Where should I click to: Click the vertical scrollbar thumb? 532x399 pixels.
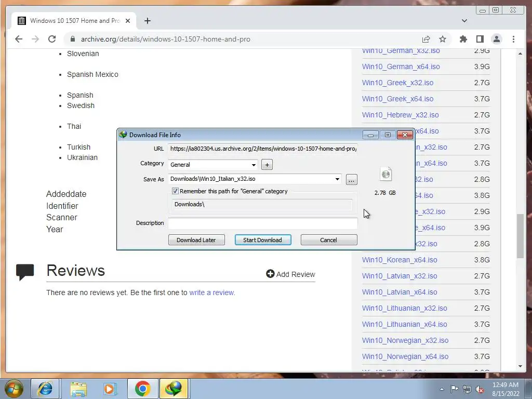(x=520, y=236)
